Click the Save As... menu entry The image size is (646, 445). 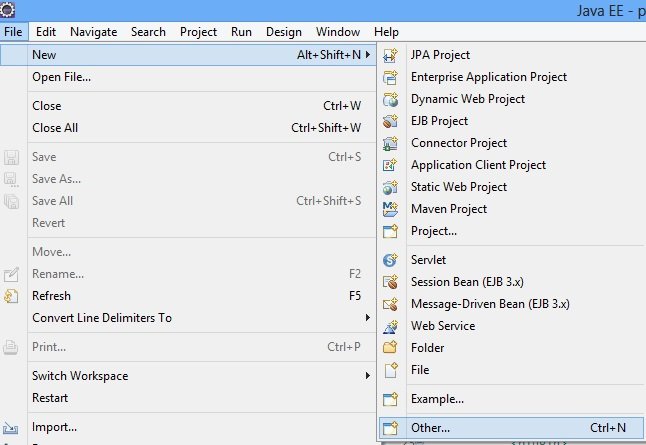coord(188,179)
